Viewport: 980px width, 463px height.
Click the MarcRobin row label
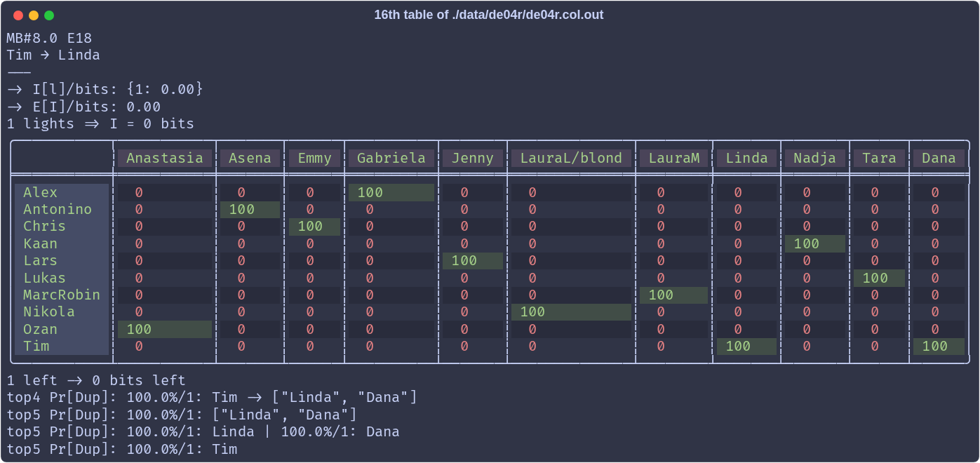click(x=62, y=295)
